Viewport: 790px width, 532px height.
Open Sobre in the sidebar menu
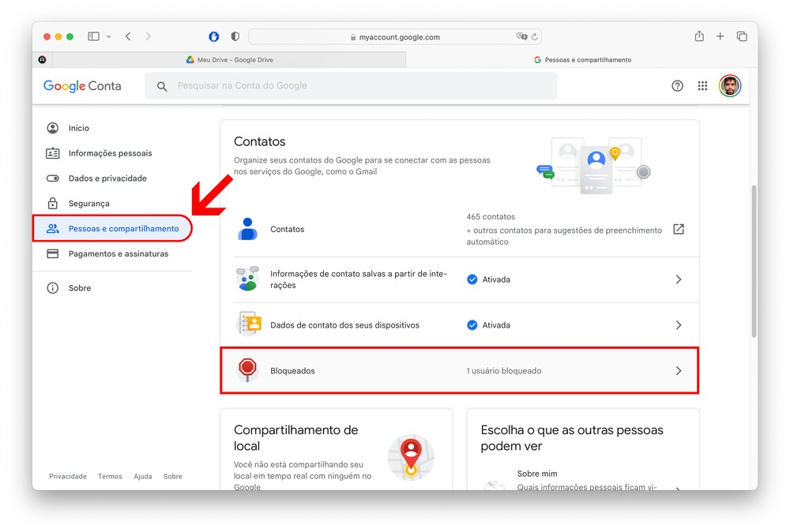[x=112, y=288]
